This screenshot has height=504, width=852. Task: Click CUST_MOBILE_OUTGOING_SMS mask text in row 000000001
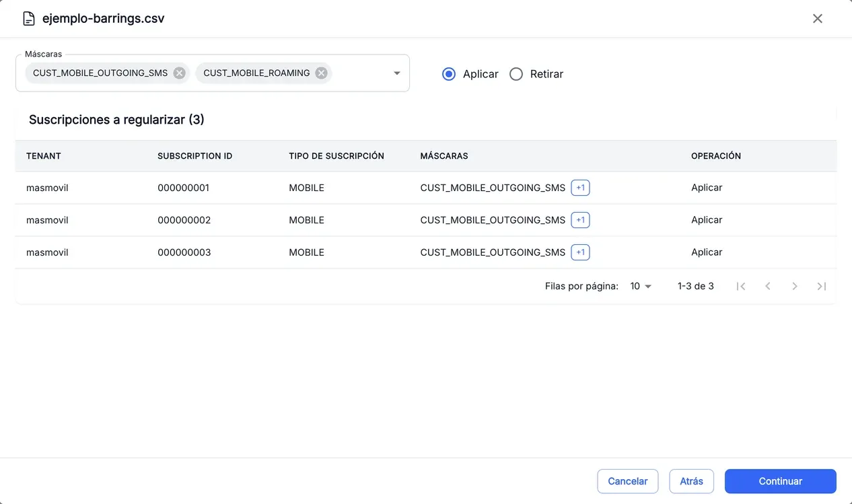tap(493, 188)
